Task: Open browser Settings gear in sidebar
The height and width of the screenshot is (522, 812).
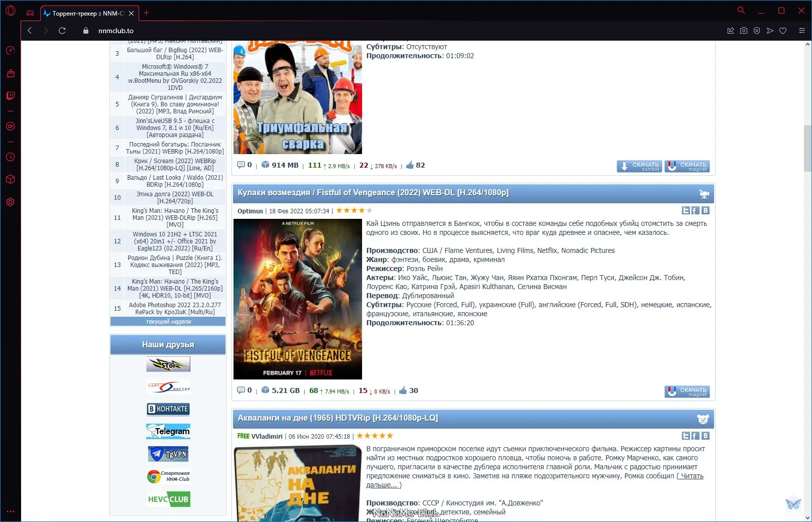Action: pos(10,202)
